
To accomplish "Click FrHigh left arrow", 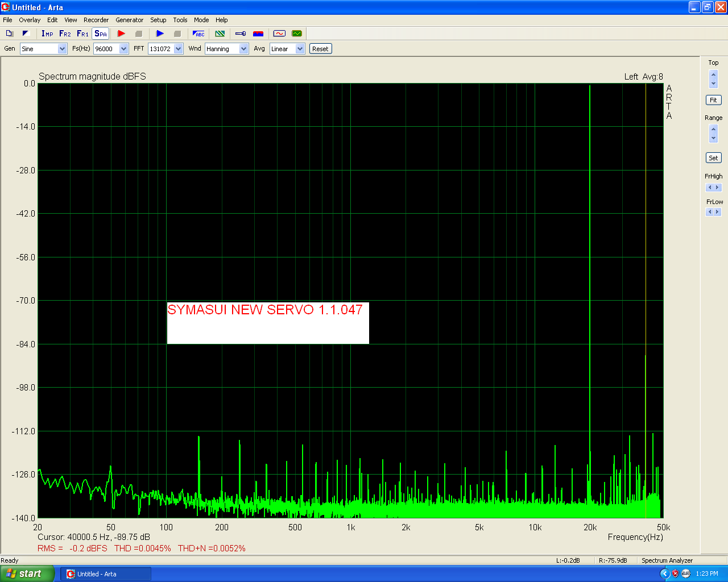I will click(710, 188).
